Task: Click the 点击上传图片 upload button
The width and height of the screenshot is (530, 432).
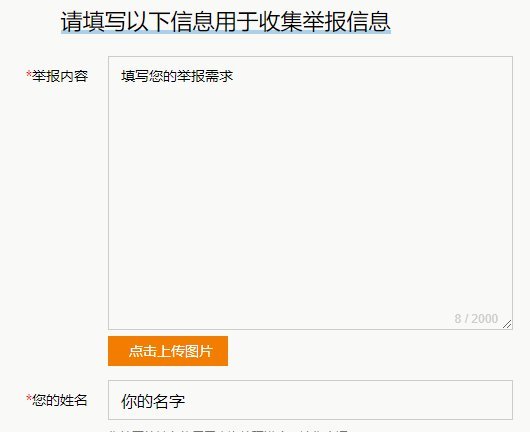Action: click(x=168, y=351)
